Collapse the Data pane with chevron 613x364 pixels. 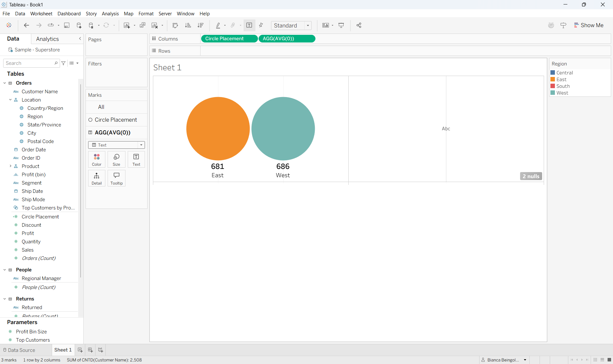click(x=80, y=39)
